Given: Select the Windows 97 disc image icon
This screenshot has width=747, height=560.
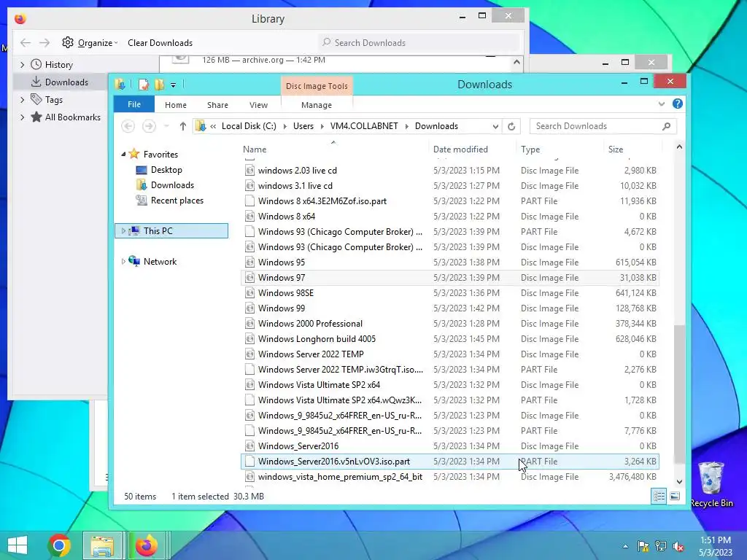Looking at the screenshot, I should pyautogui.click(x=249, y=278).
